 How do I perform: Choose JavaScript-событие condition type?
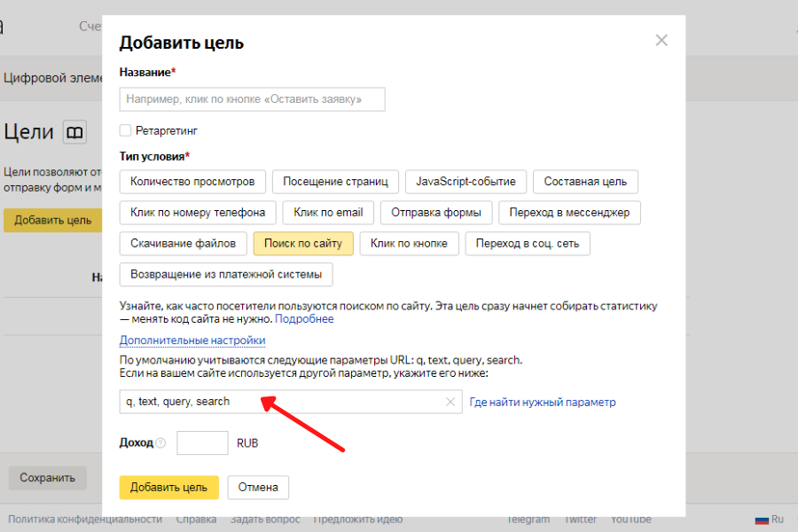(x=465, y=182)
